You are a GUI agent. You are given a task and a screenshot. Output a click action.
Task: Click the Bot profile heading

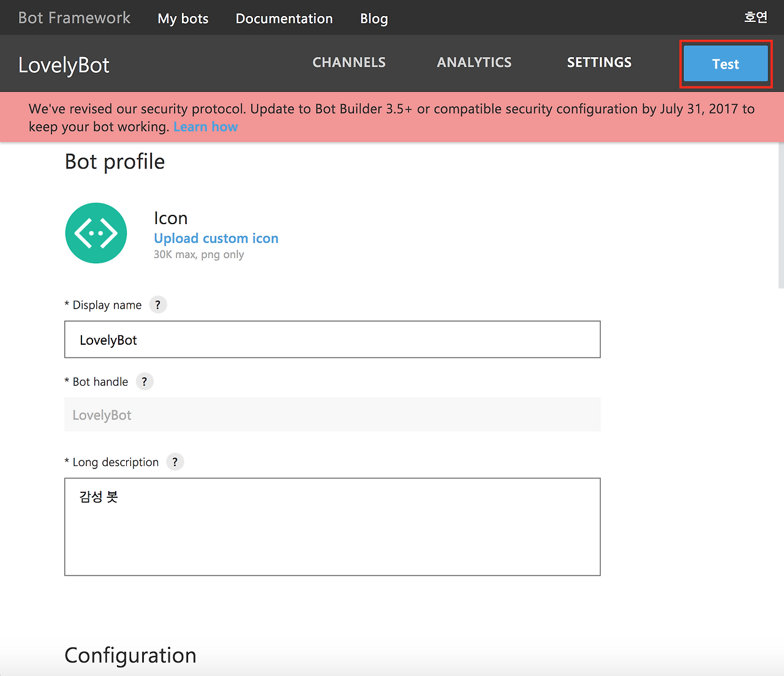click(x=115, y=162)
